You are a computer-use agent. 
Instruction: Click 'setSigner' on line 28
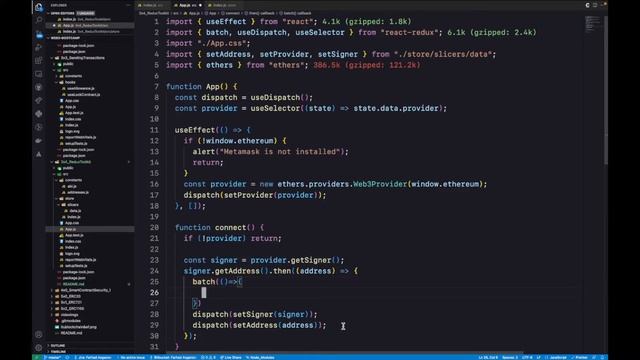click(252, 314)
